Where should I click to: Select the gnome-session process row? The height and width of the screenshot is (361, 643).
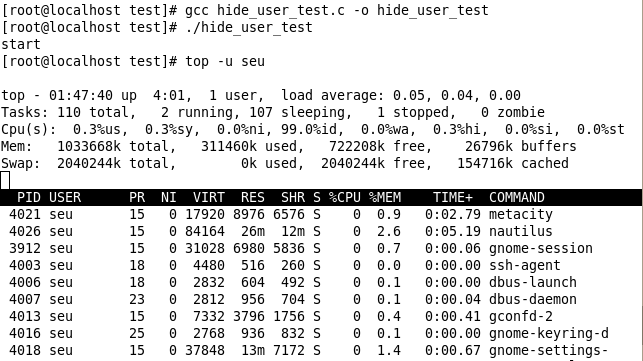322,248
